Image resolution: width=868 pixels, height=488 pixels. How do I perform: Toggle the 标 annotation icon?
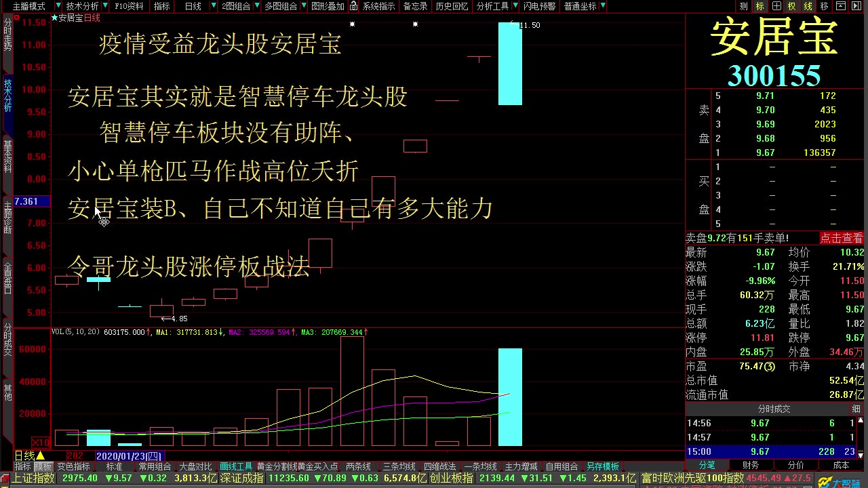coord(760,6)
